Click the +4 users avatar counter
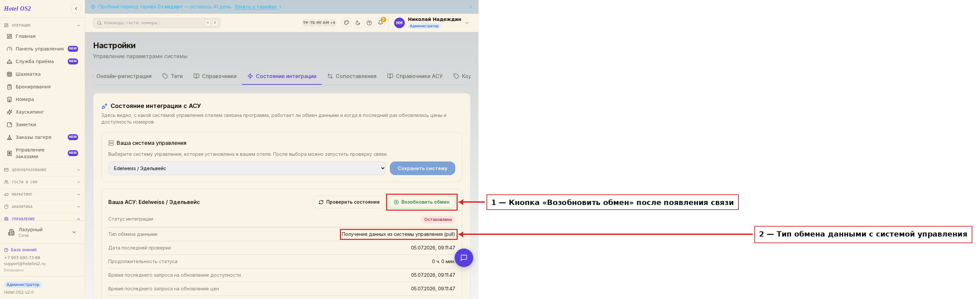 click(x=333, y=23)
